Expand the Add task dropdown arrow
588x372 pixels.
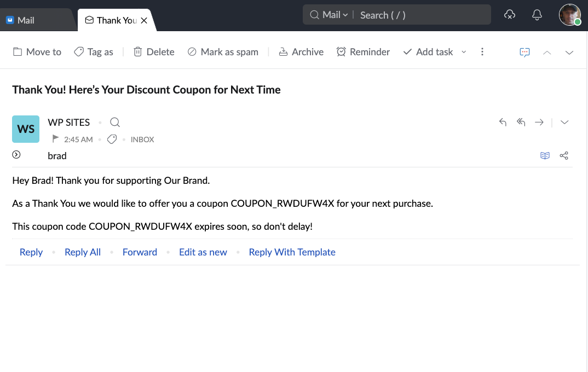tap(464, 52)
